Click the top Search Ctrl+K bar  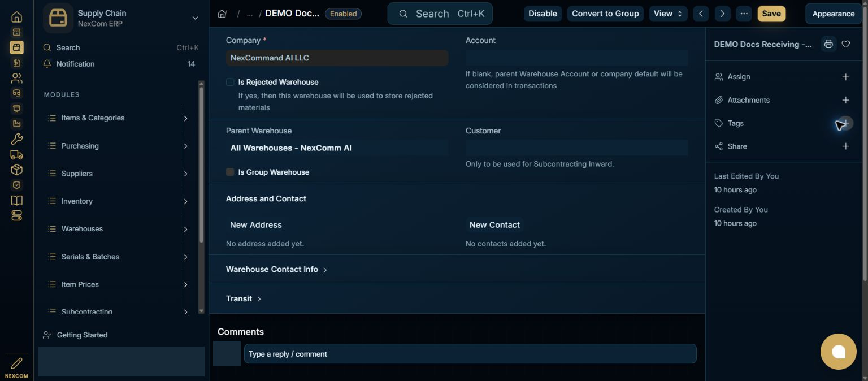point(440,14)
